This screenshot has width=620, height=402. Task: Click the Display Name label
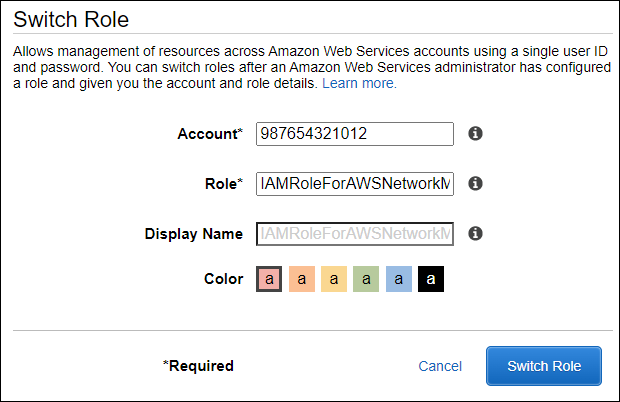coord(194,234)
